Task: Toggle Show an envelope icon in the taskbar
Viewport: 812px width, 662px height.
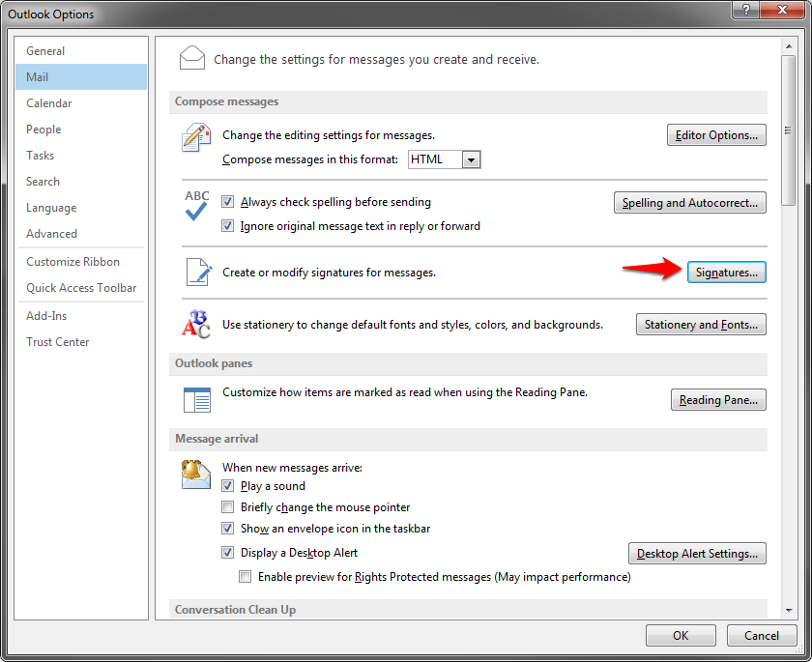Action: [227, 528]
